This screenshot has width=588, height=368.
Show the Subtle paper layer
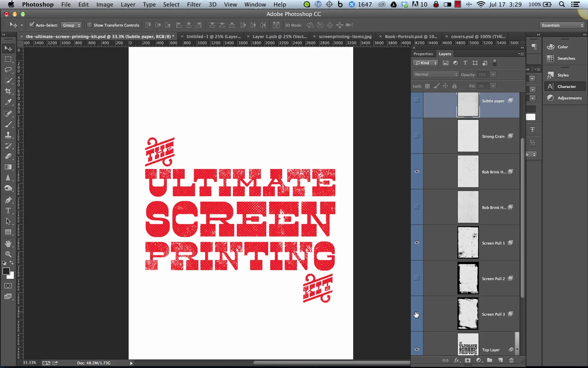[416, 100]
